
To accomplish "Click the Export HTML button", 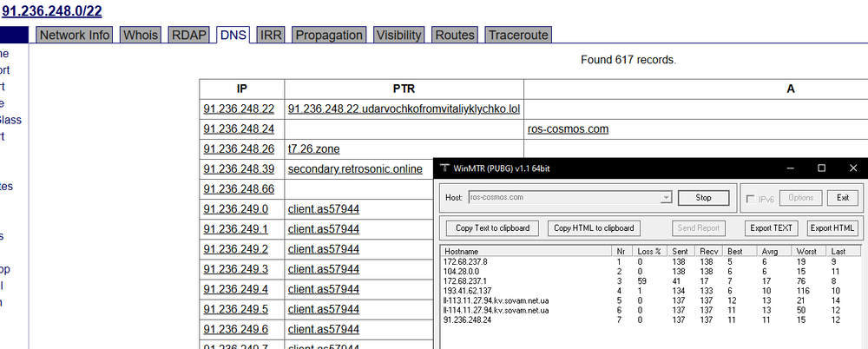I will [x=832, y=228].
